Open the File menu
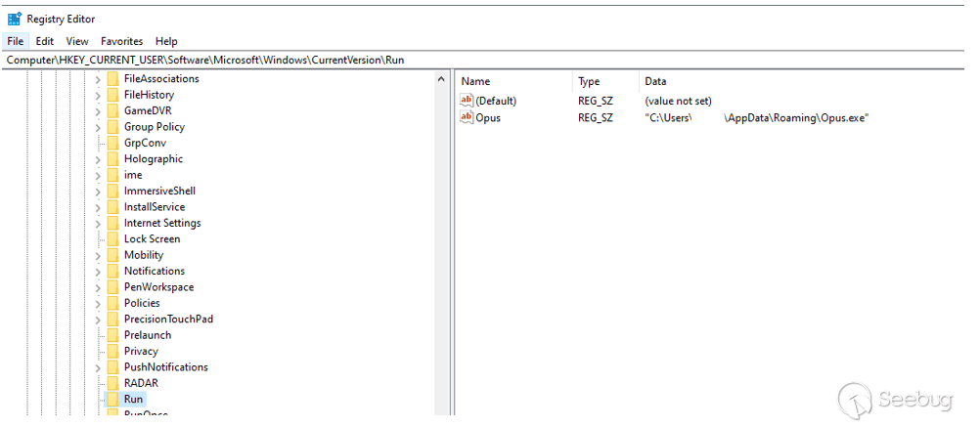Screen dimensions: 980x427 (x=16, y=41)
